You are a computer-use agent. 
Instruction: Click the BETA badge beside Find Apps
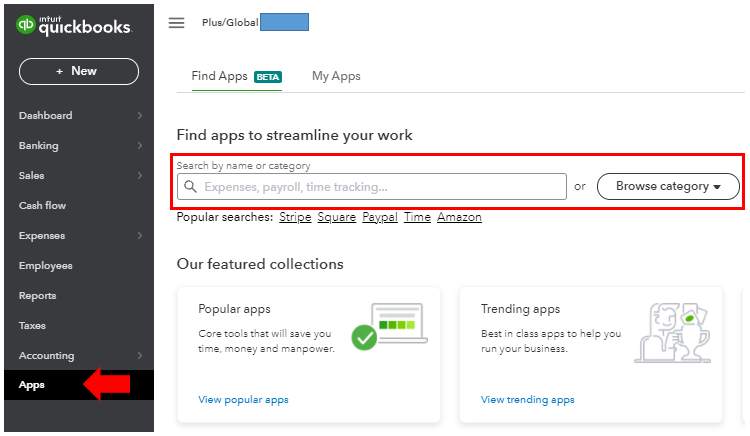click(x=268, y=77)
